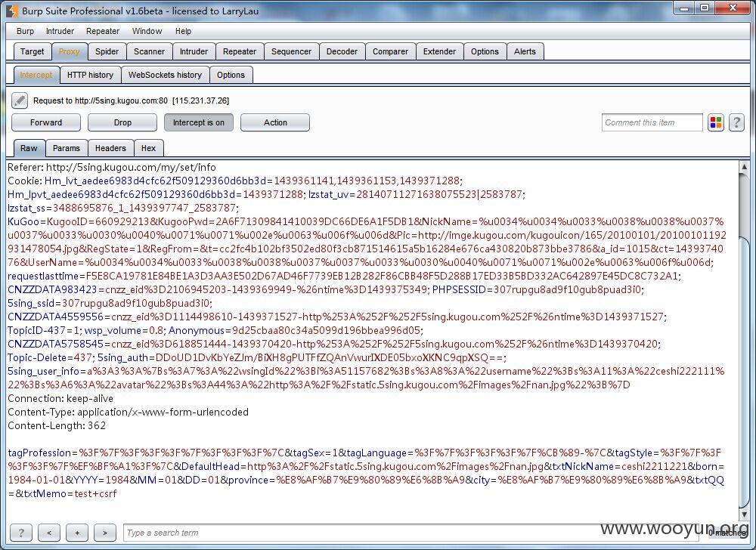Image resolution: width=756 pixels, height=550 pixels.
Task: Open the HTTP history sub-tab
Action: point(90,75)
